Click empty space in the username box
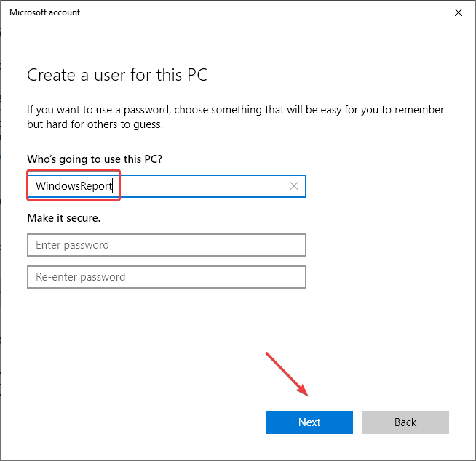 pyautogui.click(x=204, y=186)
